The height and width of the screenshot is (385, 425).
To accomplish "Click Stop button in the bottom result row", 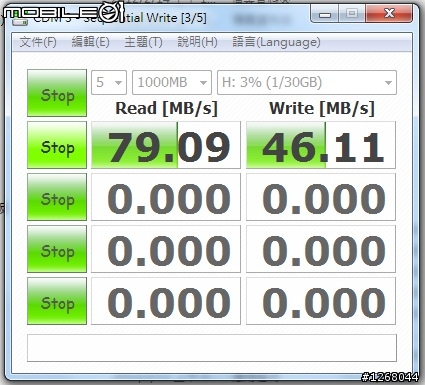I will coord(57,301).
